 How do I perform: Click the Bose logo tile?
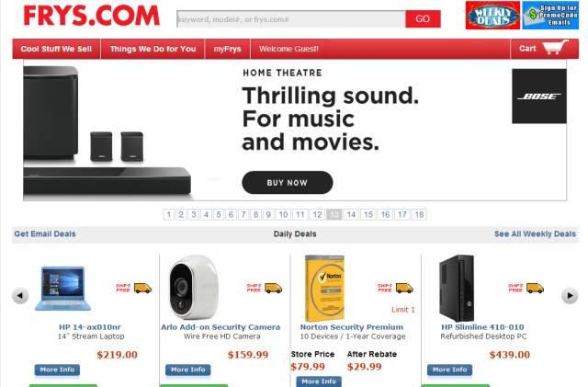click(x=539, y=97)
